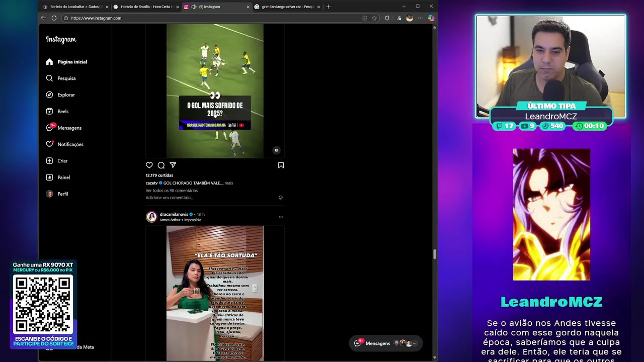View the 12.179 curtidas list
Screen dimensions: 644x362
click(x=159, y=175)
